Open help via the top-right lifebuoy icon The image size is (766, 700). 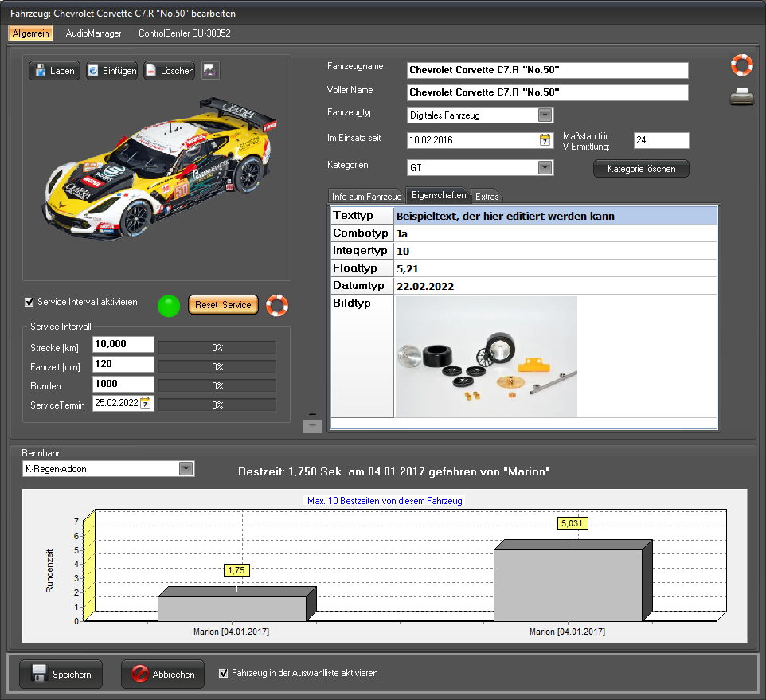[741, 65]
